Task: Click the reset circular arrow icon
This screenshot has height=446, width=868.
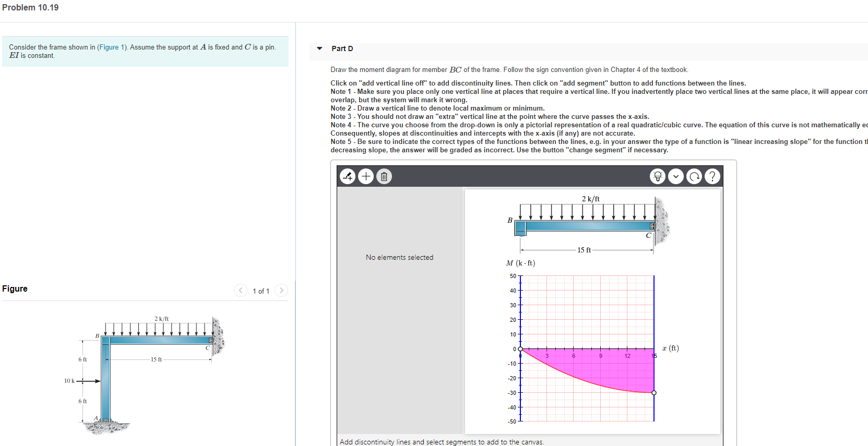Action: coord(694,176)
